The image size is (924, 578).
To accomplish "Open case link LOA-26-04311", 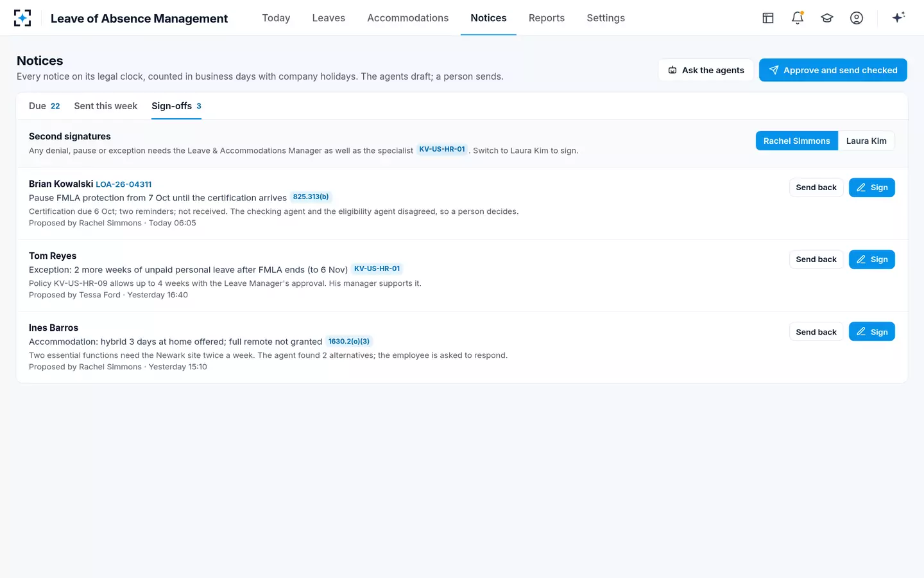I will [124, 184].
